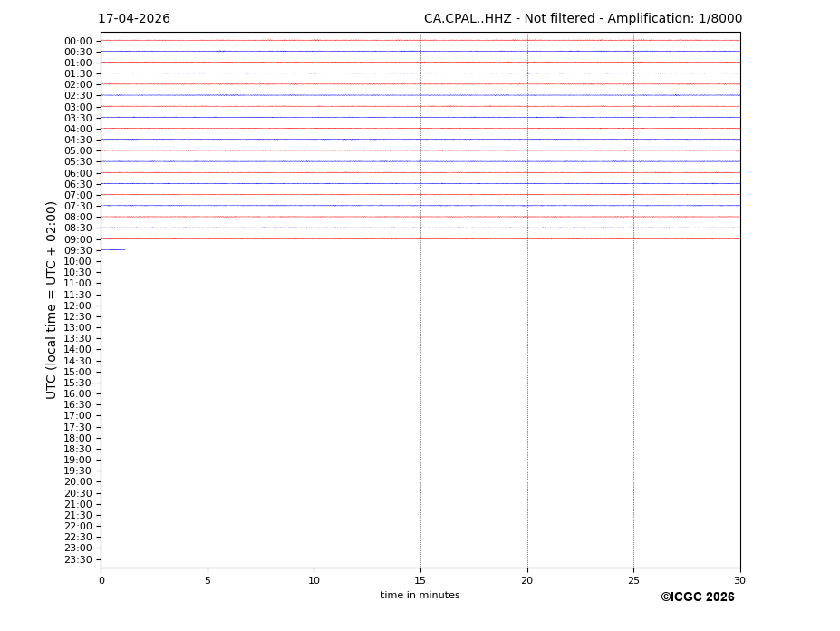Image resolution: width=840 pixels, height=631 pixels.
Task: Select the 09:30 time label
Action: coord(78,250)
